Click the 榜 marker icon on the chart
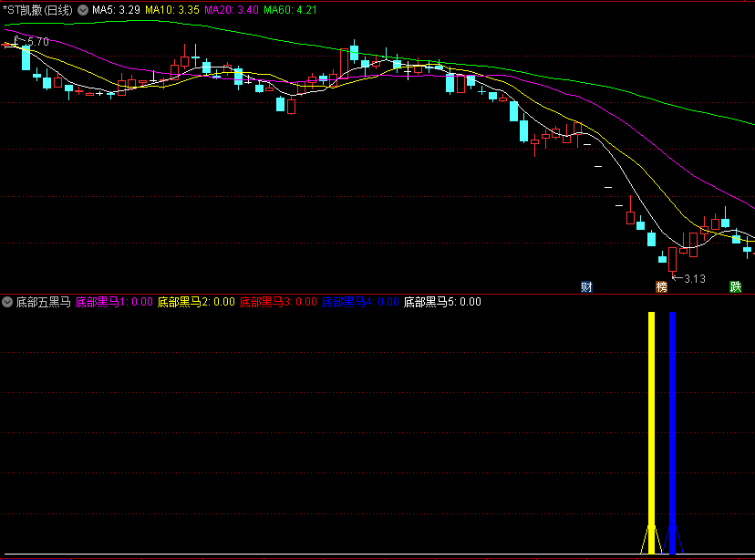 tap(662, 287)
